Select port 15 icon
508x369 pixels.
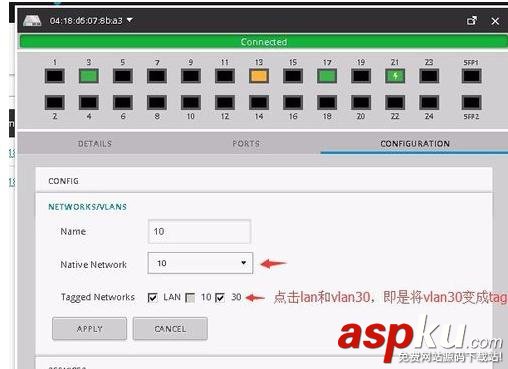(293, 76)
